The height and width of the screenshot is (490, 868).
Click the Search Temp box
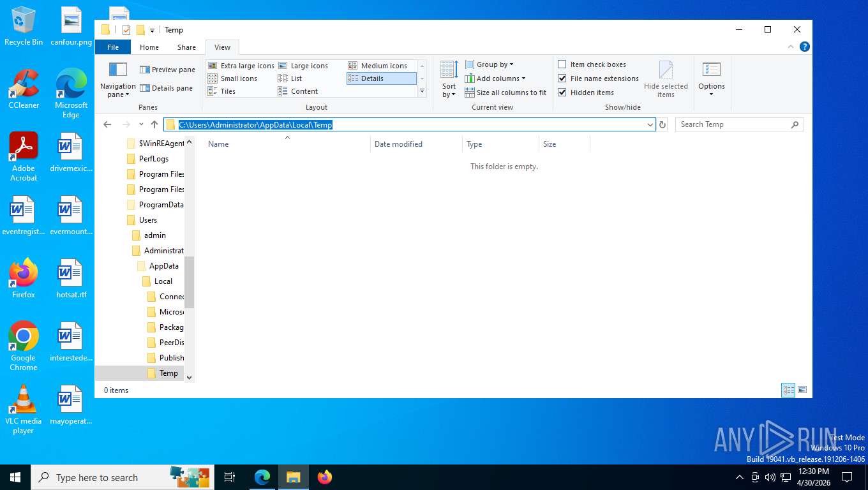733,125
